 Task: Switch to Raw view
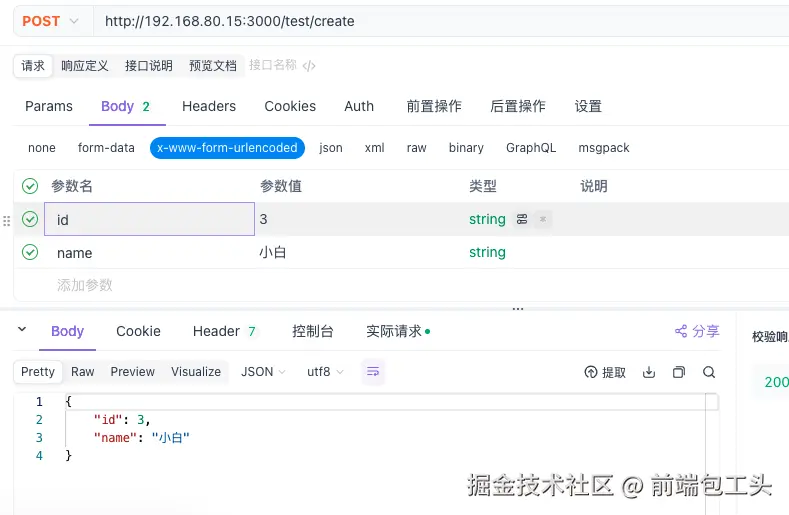click(x=83, y=372)
